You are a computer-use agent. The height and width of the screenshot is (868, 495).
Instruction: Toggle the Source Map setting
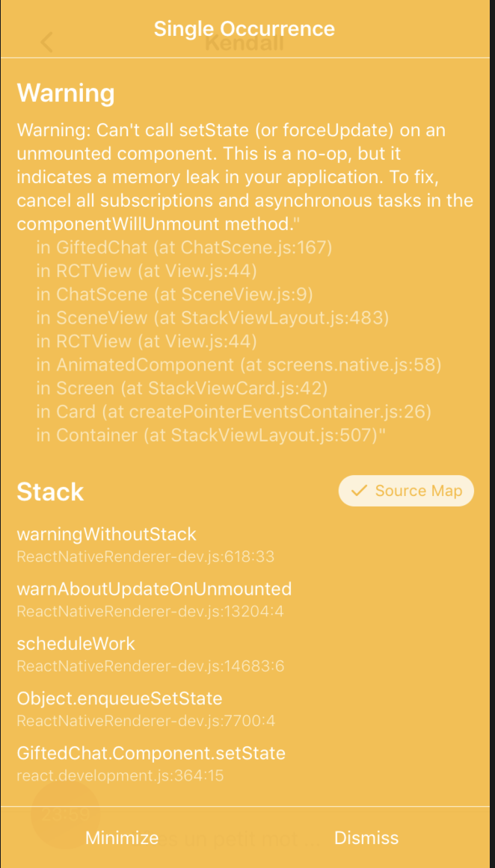pos(406,491)
